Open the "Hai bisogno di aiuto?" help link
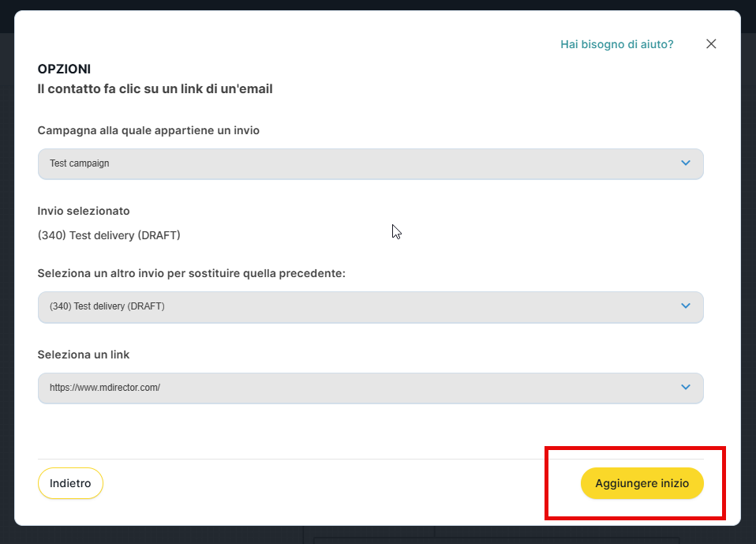This screenshot has height=544, width=756. (616, 44)
